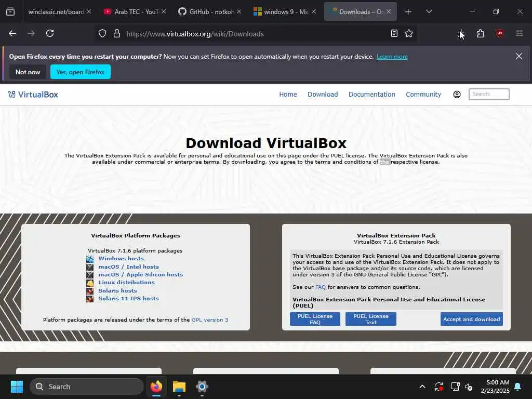Open the FAQ link

[320, 287]
